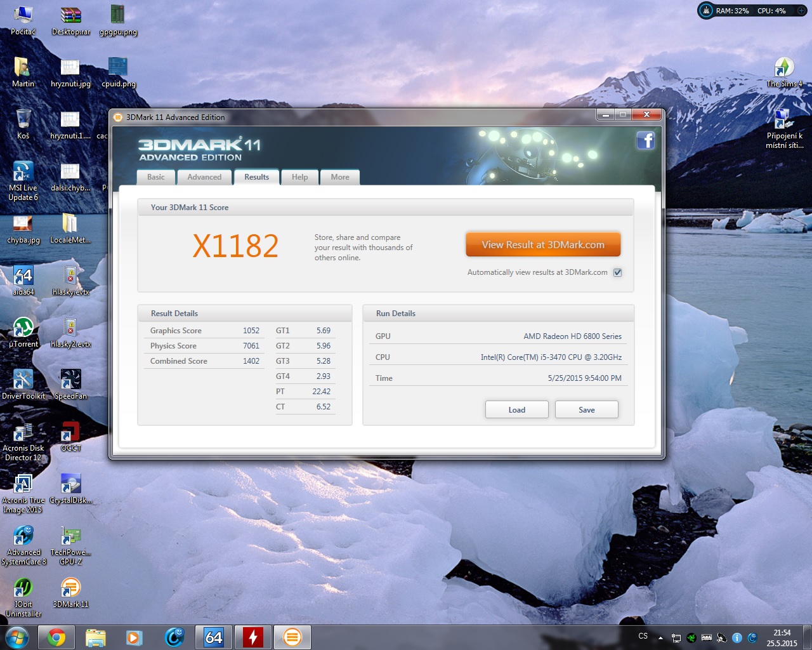
Task: Switch to 3DMark 11 on the taskbar
Action: (x=292, y=637)
